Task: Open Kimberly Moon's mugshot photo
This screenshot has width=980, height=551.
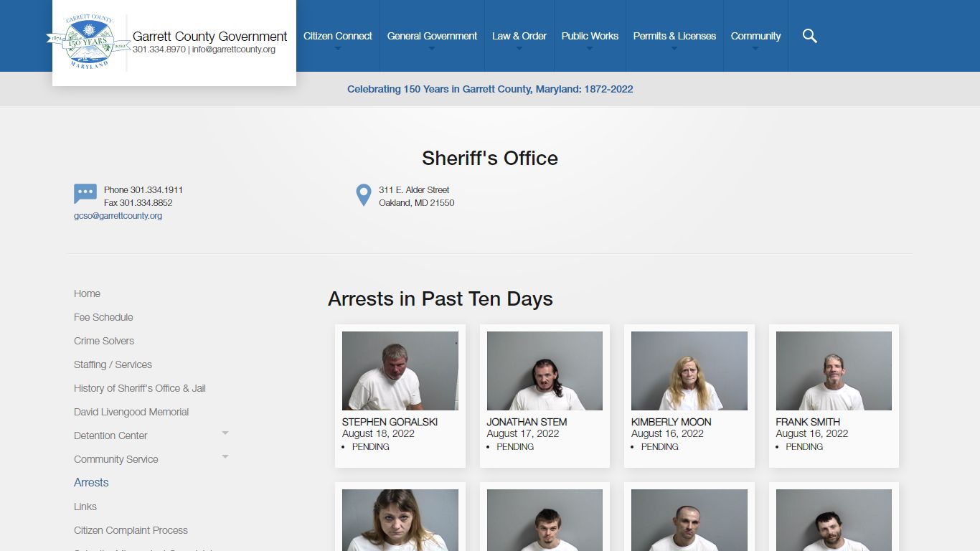Action: click(x=689, y=371)
